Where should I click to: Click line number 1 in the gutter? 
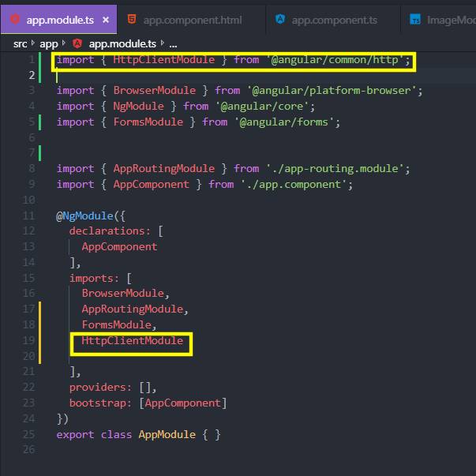pos(32,59)
